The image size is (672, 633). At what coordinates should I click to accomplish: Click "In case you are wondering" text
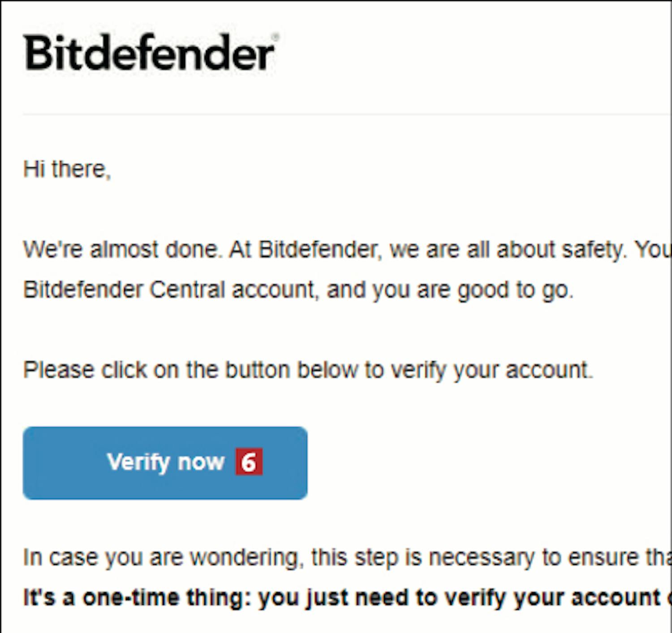click(x=160, y=558)
